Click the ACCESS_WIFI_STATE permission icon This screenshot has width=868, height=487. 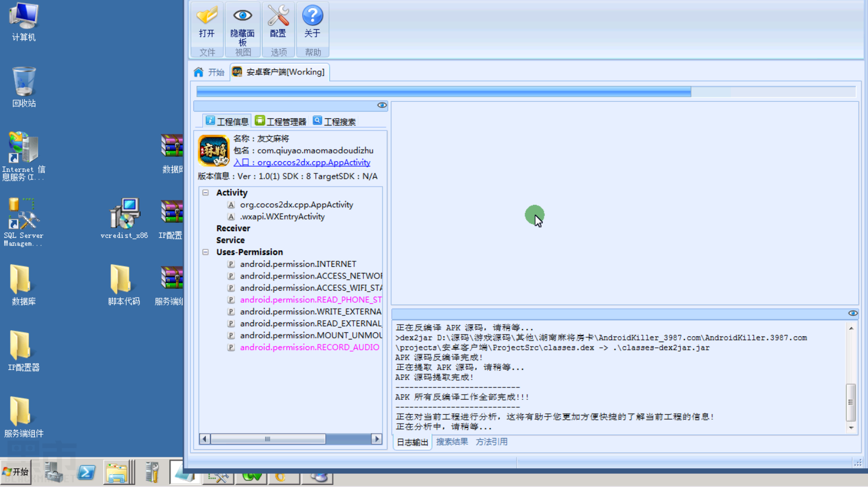[x=231, y=288]
